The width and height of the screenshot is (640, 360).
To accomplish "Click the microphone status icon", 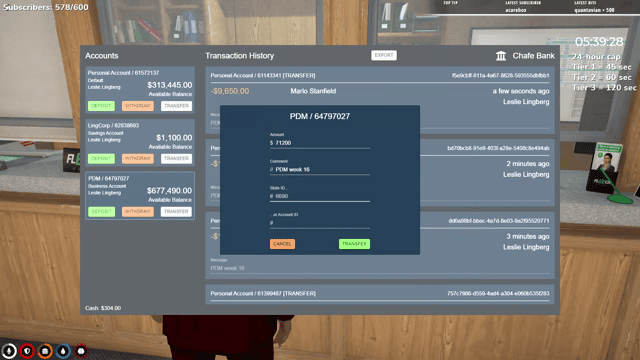I will pos(9,351).
